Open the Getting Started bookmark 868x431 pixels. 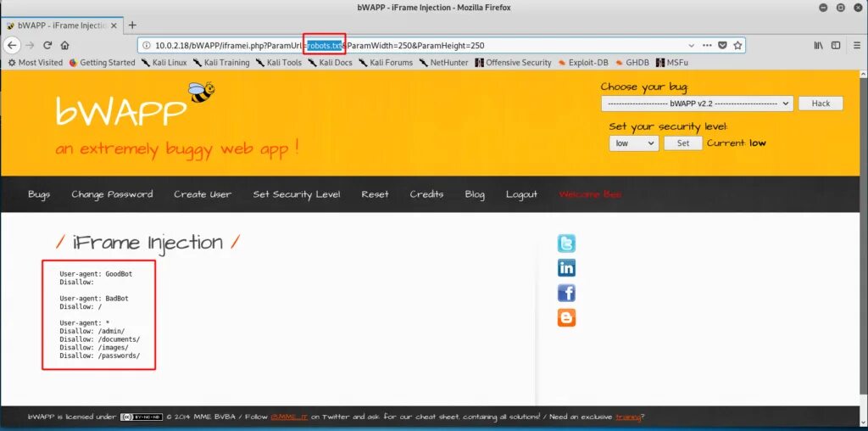[103, 63]
